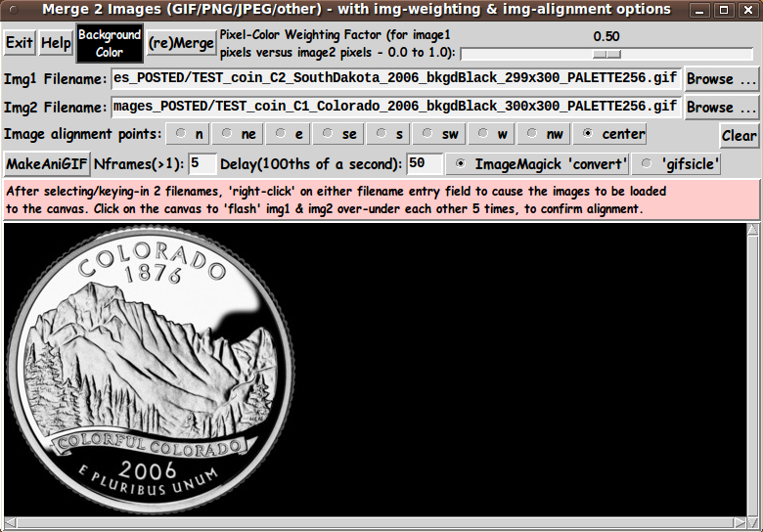Click the horizontal scrollbar left arrow
The image size is (763, 532).
click(10, 523)
